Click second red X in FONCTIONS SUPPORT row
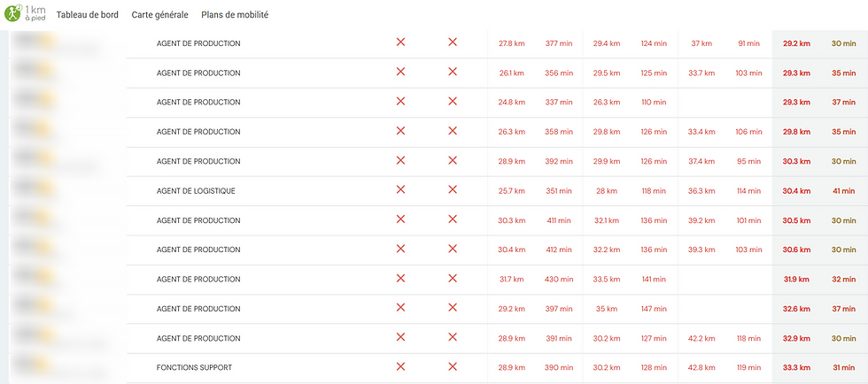Screen dimensions: 868x384 coord(453,366)
